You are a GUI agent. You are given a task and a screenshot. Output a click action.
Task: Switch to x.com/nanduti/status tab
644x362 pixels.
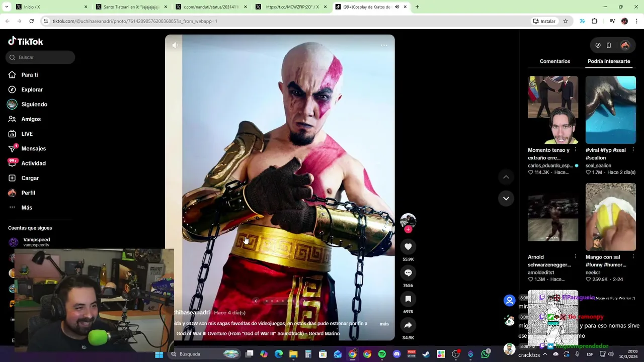(212, 7)
